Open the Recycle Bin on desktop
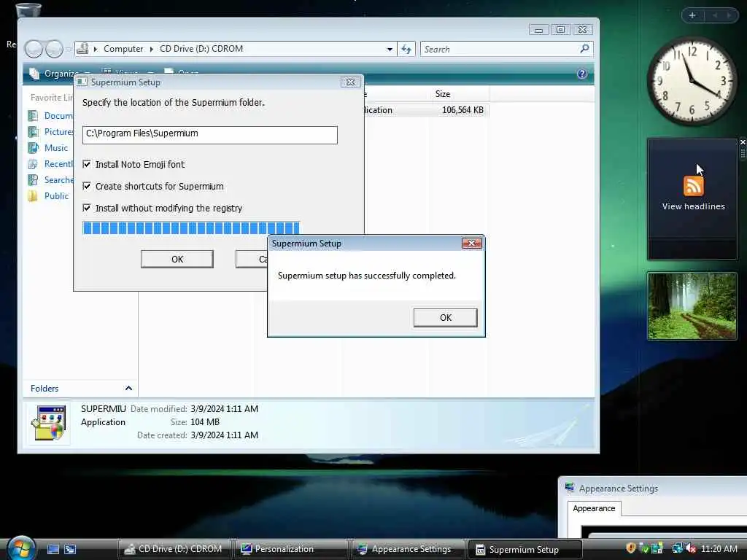The image size is (747, 560). [28, 10]
